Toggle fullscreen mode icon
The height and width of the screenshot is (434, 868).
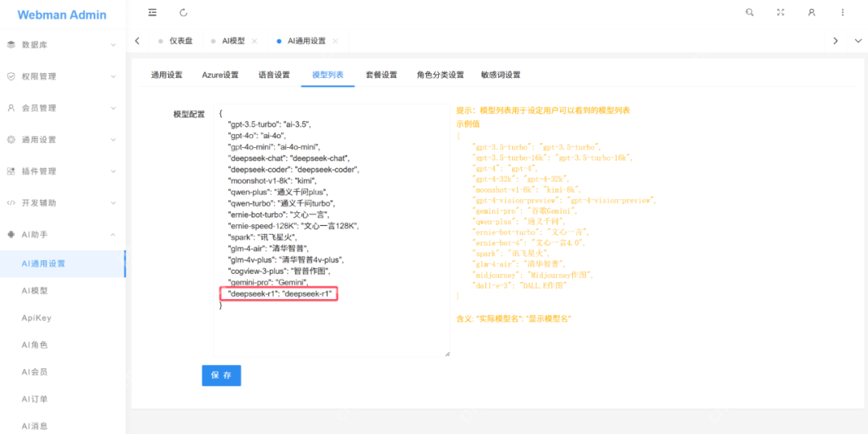(780, 13)
